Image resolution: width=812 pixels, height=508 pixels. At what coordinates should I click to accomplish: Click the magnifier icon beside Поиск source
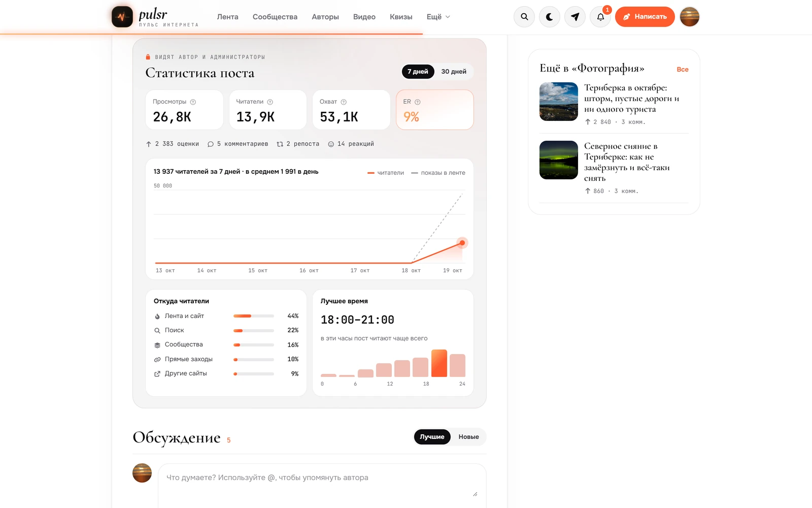coord(157,331)
